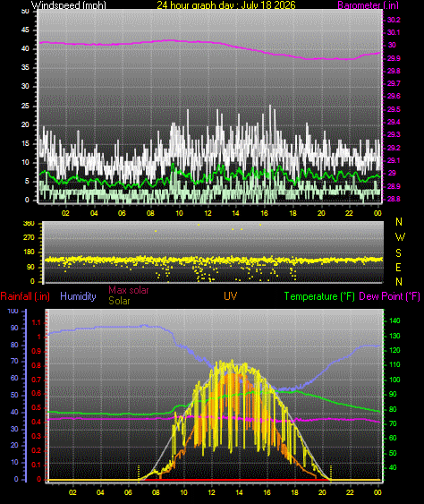
Task: Click the '25' windspeed scale value
Action: [x=25, y=106]
